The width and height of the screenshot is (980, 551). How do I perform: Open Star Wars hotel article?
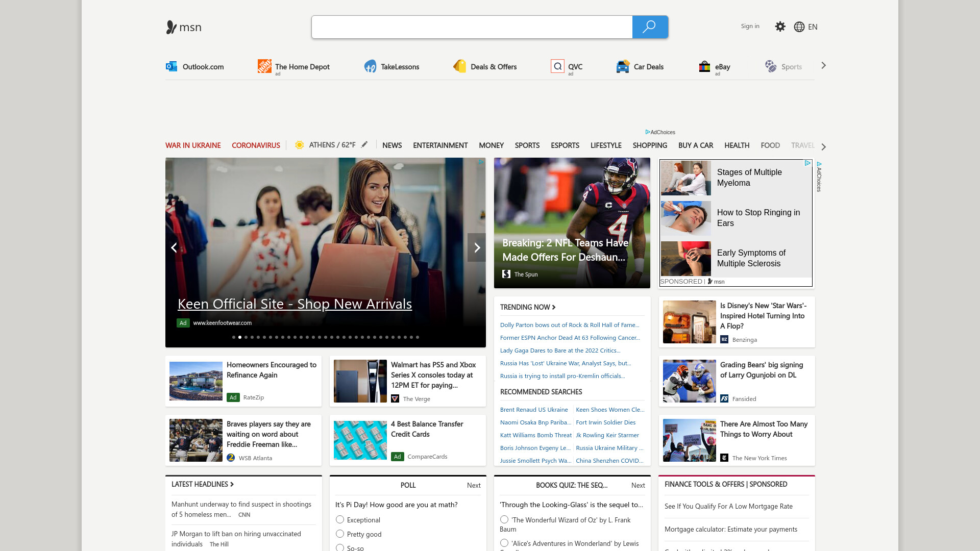737,322
